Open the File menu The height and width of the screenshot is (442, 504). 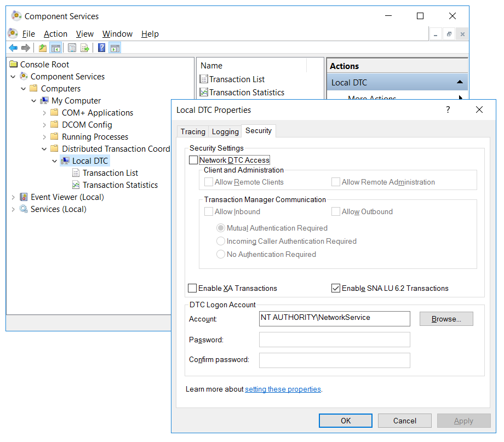[28, 34]
